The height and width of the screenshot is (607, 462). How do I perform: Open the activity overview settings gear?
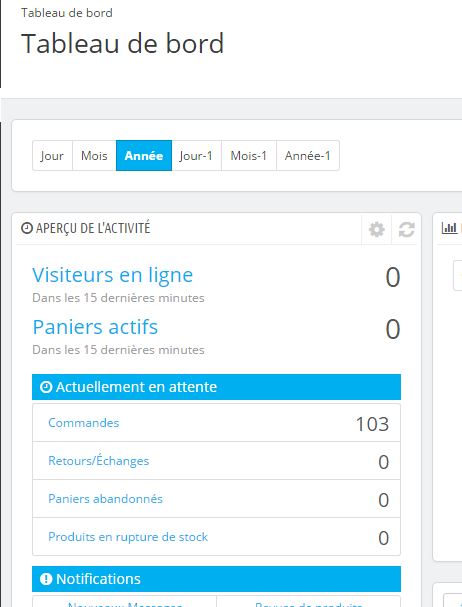(376, 230)
